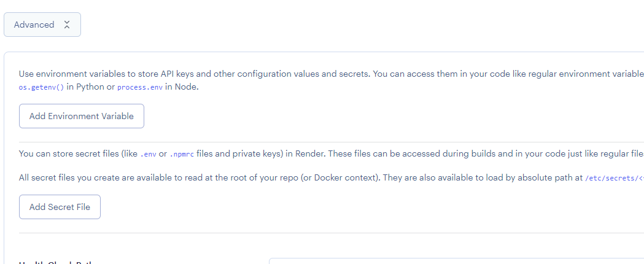Click the word Render in secret files text
Screen dimensions: 644x264
pos(304,154)
